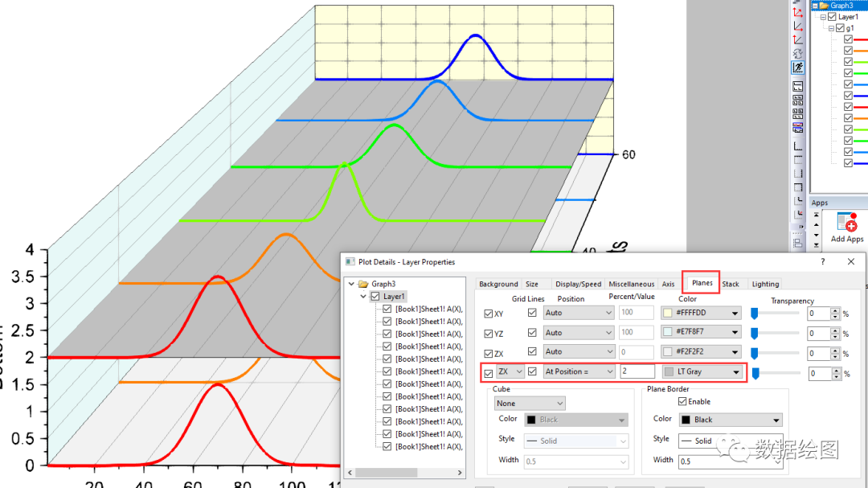Close the Plot Details dialog
Viewport: 868px width, 488px height.
(851, 261)
